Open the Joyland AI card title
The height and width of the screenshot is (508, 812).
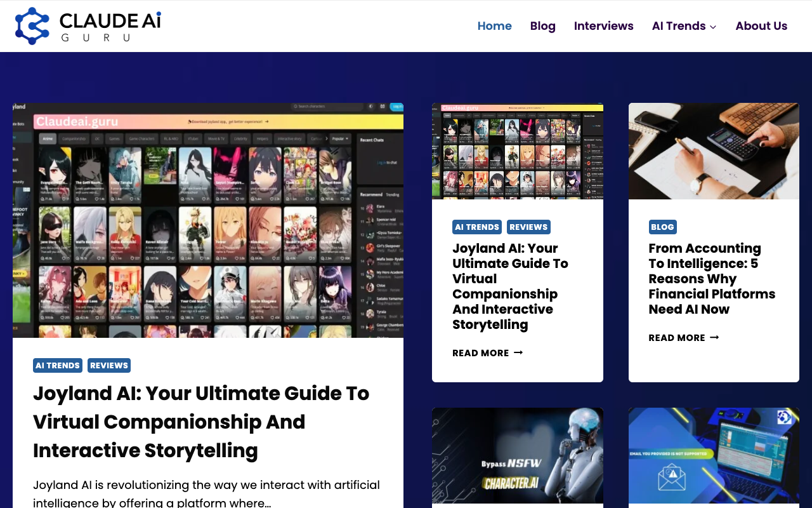point(510,286)
